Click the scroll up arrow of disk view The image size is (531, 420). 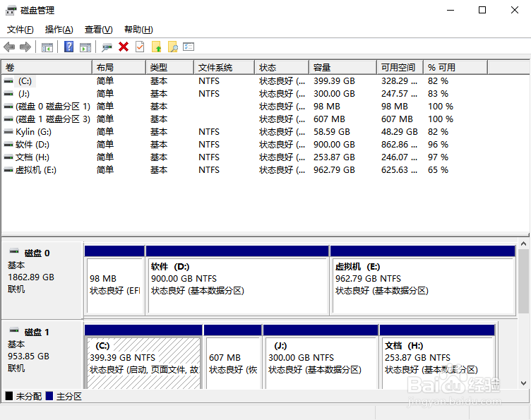(523, 244)
